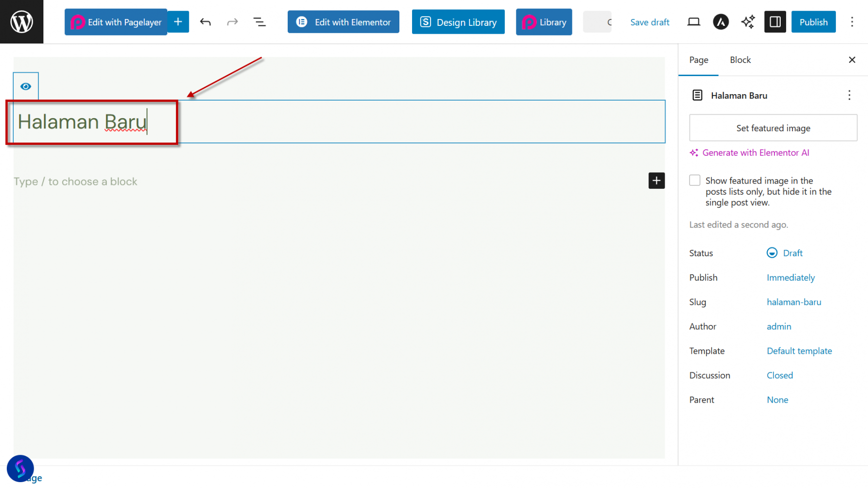
Task: Open the Default template selector
Action: 799,351
